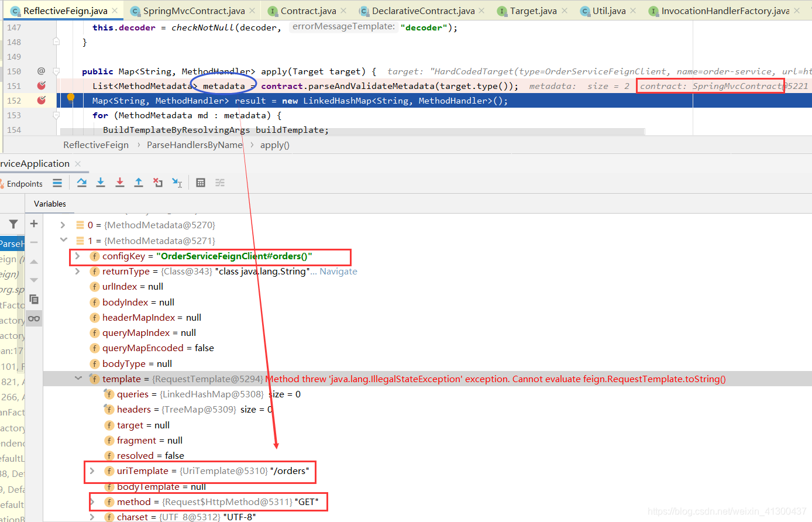
Task: Select the headerMapIndex = null row
Action: tap(428, 317)
